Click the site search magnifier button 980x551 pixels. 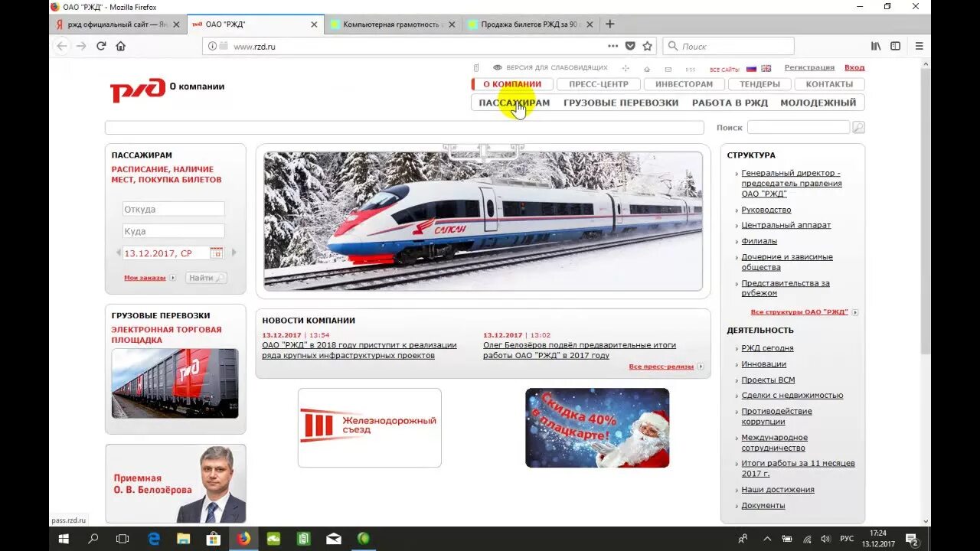click(x=858, y=127)
